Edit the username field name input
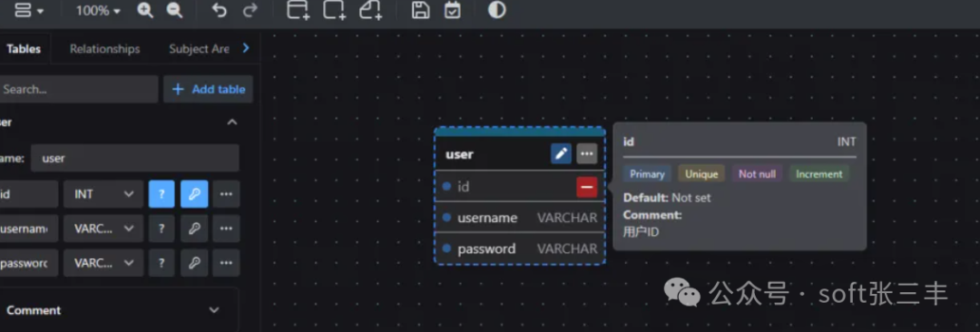 [28, 229]
